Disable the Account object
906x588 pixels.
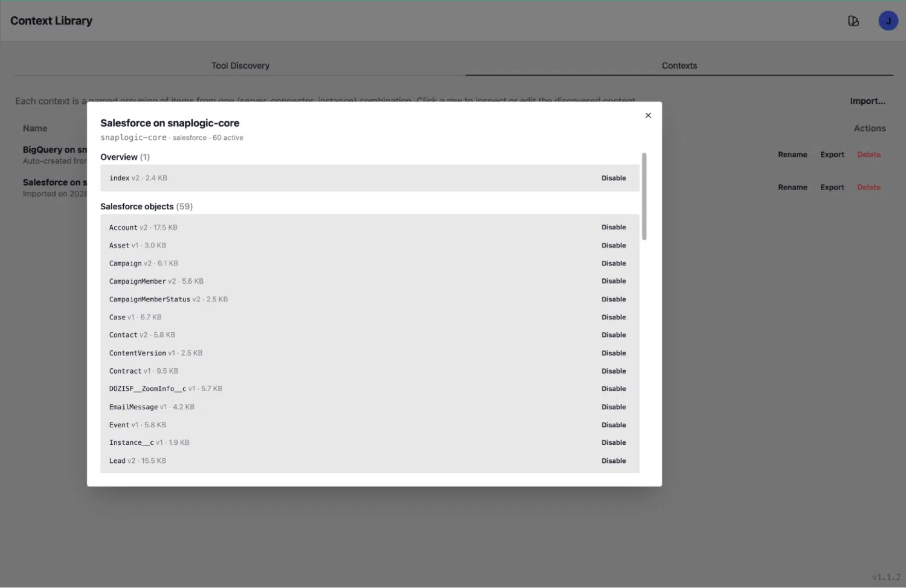(x=614, y=228)
